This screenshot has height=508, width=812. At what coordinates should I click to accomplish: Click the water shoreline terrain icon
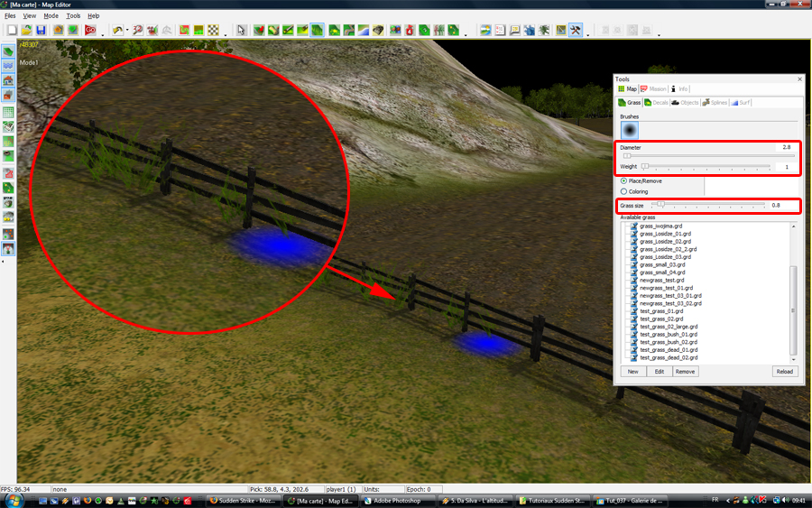coord(364,30)
